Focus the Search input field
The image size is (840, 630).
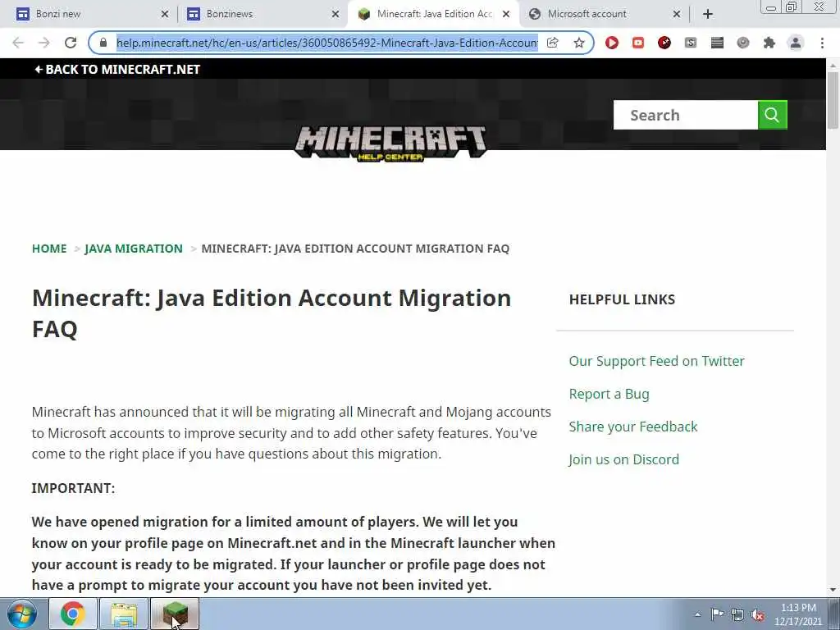(685, 115)
